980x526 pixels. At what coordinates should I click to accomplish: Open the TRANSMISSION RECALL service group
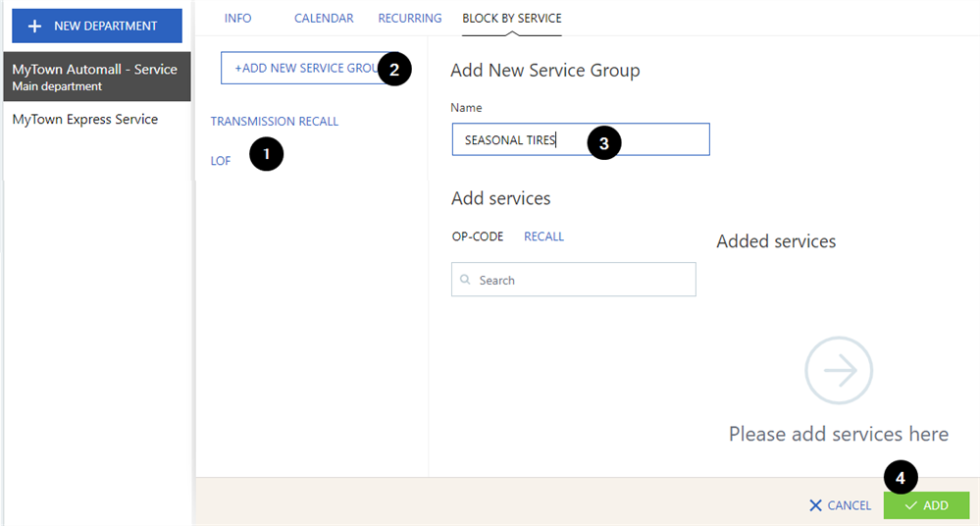click(275, 122)
